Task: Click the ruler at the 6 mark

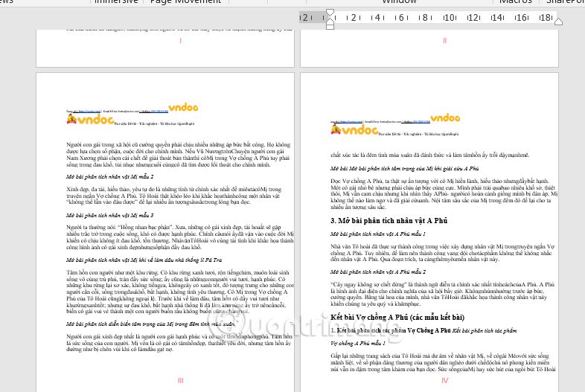Action: coord(401,18)
